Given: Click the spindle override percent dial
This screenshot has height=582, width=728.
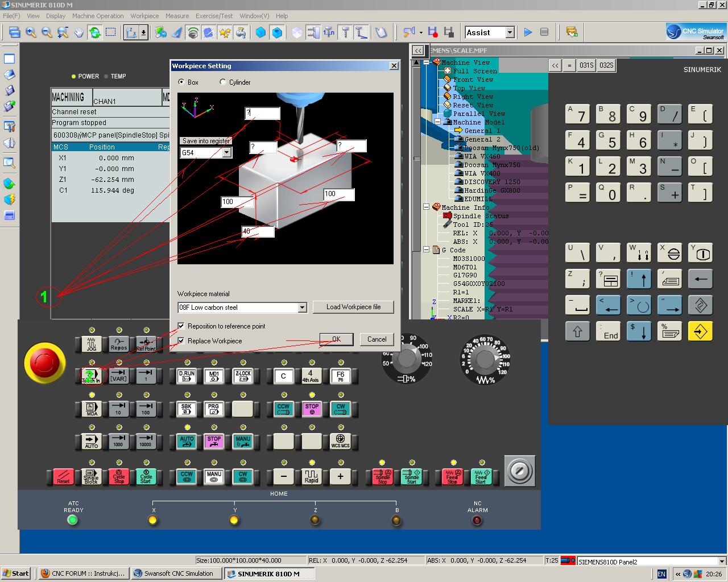Looking at the screenshot, I should click(x=407, y=359).
